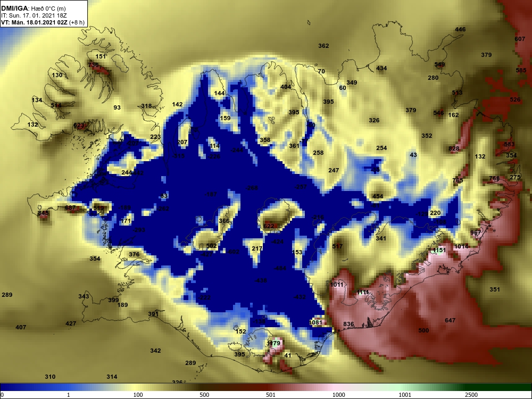Click the map value 828
Image resolution: width=532 pixels, height=399 pixels.
click(454, 148)
